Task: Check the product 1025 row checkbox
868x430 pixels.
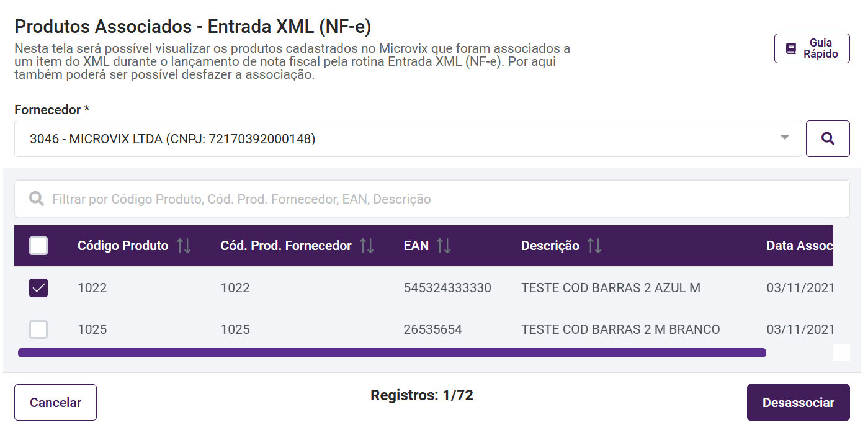Action: 38,329
